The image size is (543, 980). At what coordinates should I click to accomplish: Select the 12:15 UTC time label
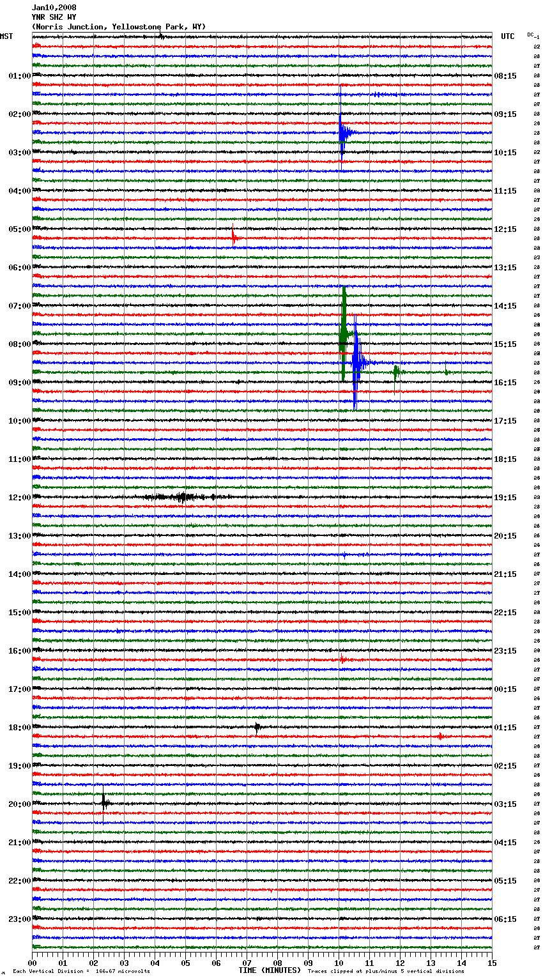505,229
